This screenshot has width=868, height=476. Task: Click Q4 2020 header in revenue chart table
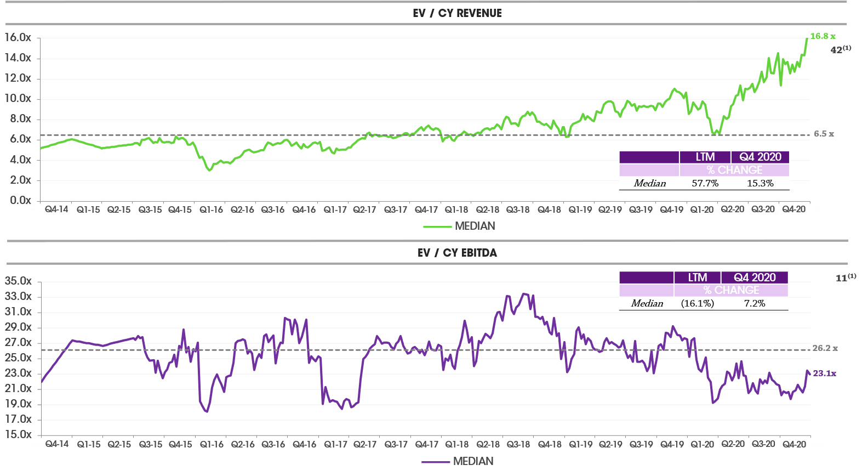[x=760, y=157]
